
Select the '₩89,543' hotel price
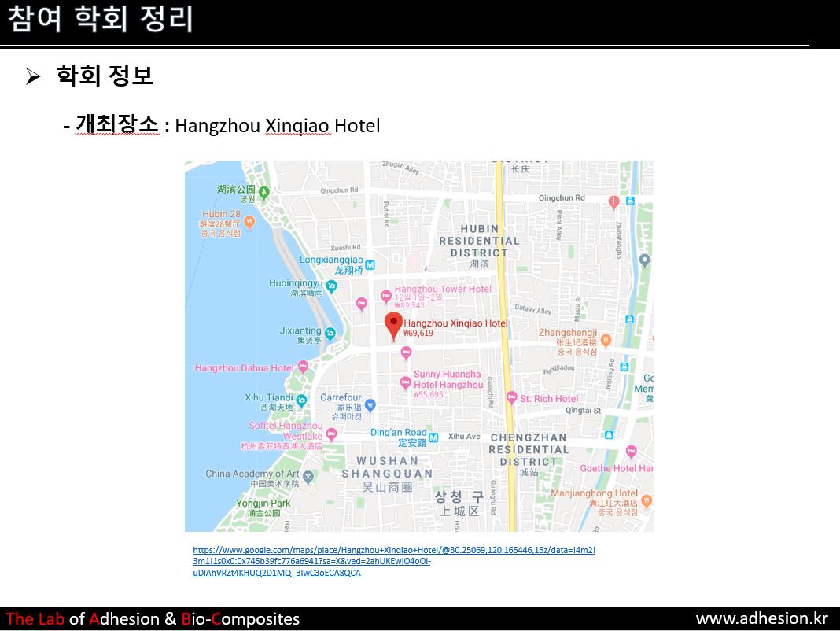coord(410,305)
